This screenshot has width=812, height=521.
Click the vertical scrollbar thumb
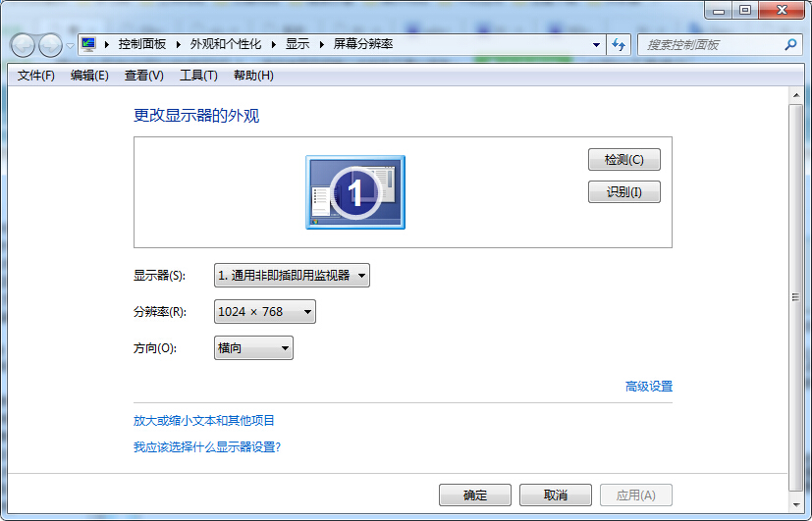pos(796,297)
